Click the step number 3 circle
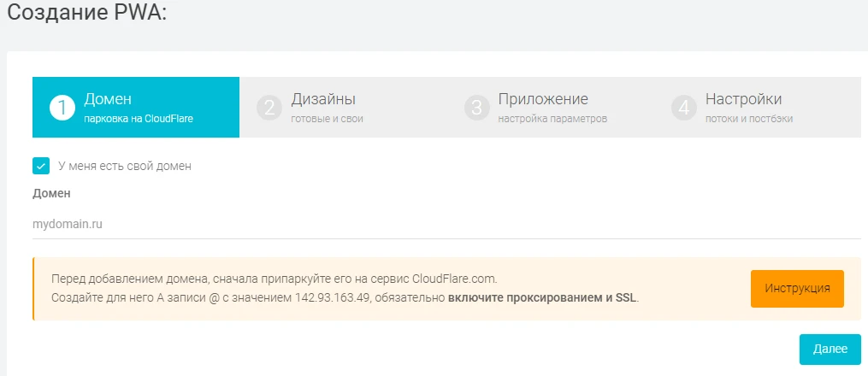Image resolution: width=868 pixels, height=376 pixels. point(476,108)
